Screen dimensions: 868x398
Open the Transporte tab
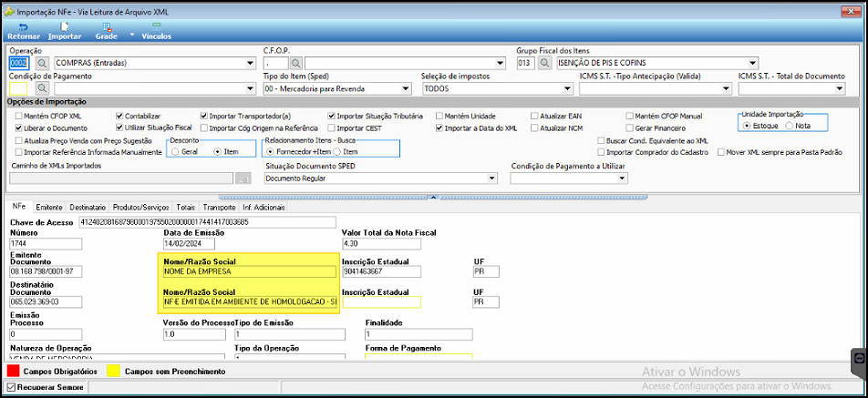pyautogui.click(x=219, y=208)
